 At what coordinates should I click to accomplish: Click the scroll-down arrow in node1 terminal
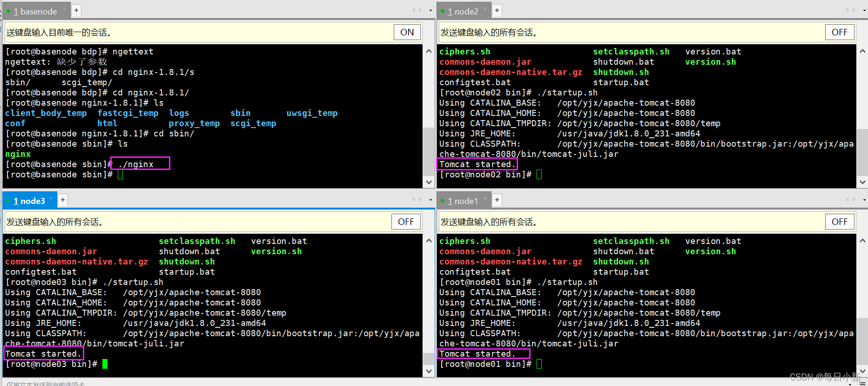pyautogui.click(x=862, y=371)
